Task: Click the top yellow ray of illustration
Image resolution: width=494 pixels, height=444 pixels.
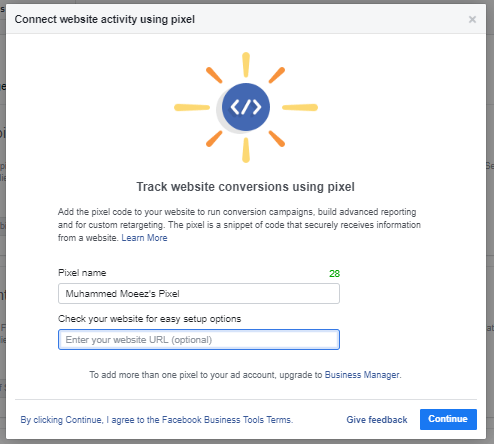Action: tap(246, 65)
